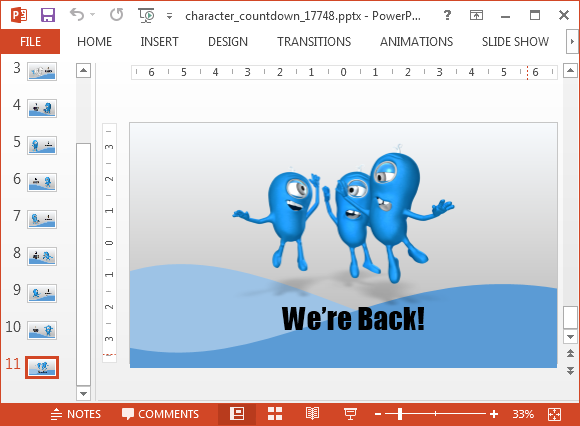580x426 pixels.
Task: Zoom out with the minus button
Action: 378,414
